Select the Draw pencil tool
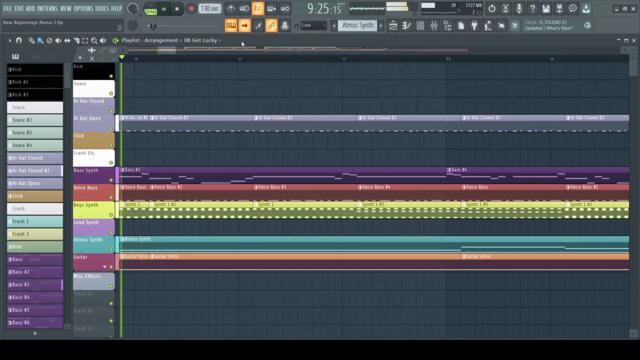 pos(31,40)
